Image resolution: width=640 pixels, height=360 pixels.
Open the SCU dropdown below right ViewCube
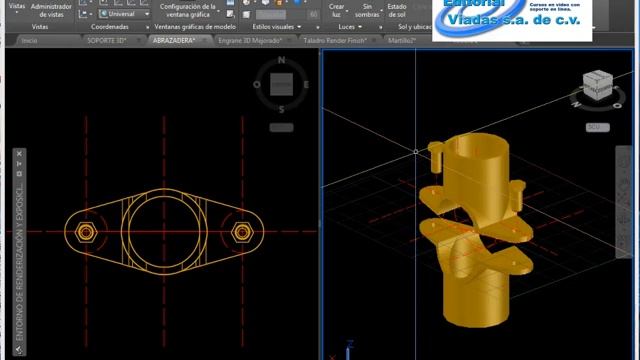coord(598,127)
